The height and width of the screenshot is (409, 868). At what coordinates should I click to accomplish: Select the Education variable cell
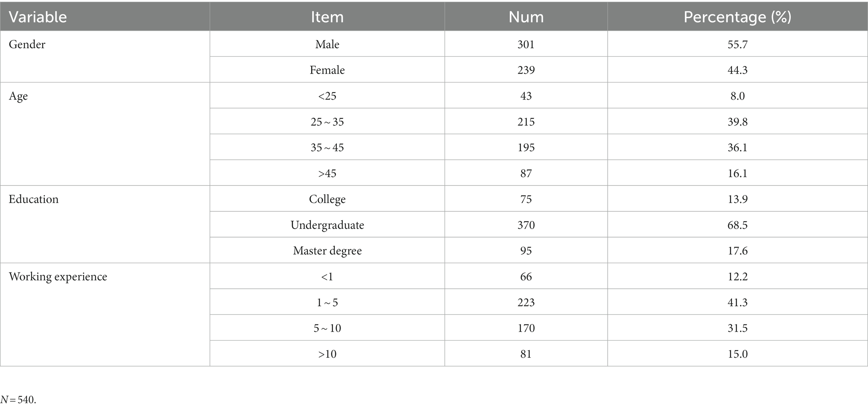(105, 224)
